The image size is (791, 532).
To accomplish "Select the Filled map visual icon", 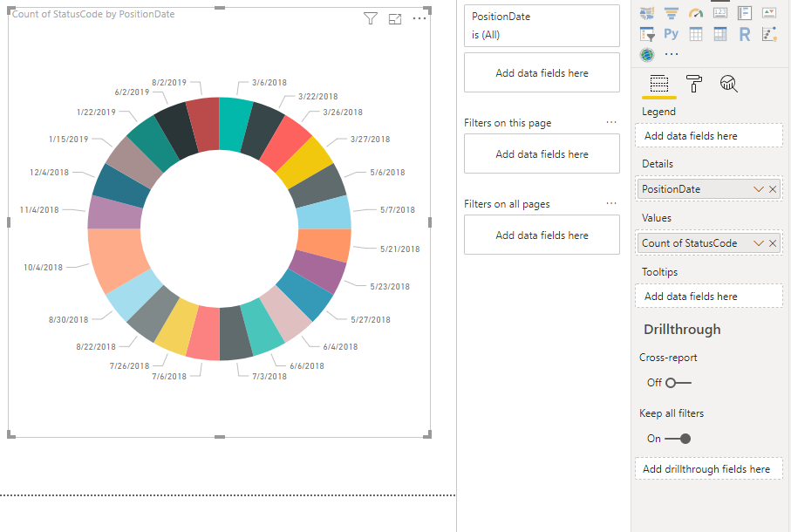I will pyautogui.click(x=647, y=12).
